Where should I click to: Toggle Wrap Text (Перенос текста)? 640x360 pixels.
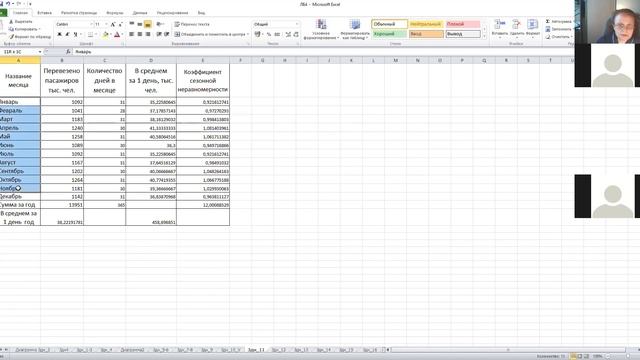(x=192, y=24)
